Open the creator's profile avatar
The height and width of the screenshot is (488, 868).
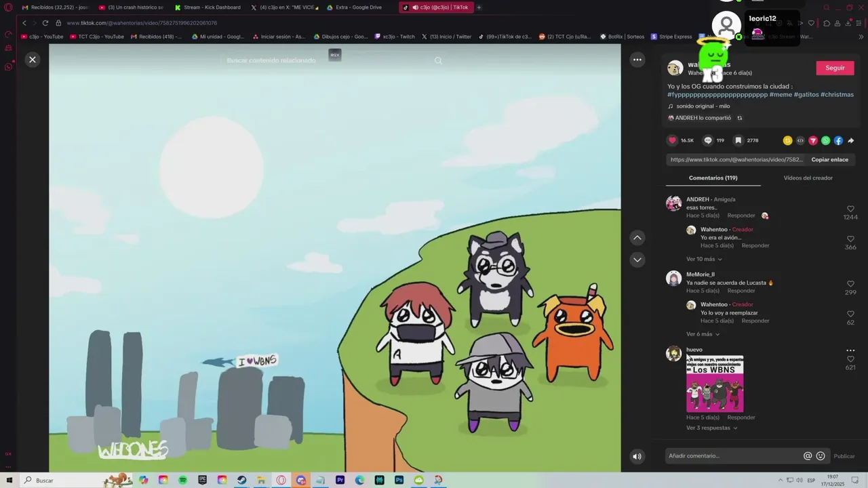coord(675,68)
